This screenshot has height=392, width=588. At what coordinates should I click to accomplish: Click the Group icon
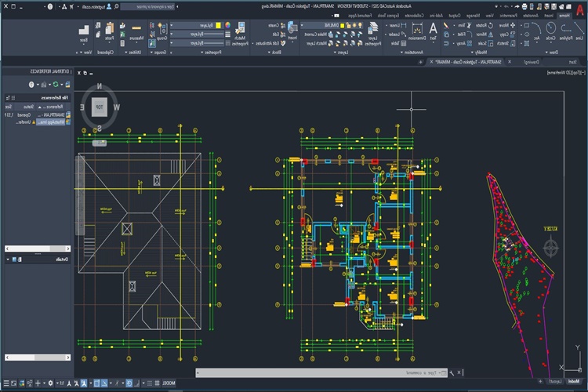click(162, 31)
